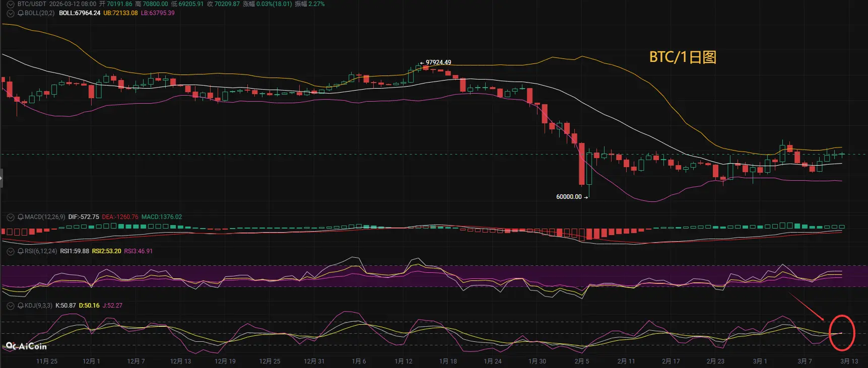
Task: Click the 12月 19 date label
Action: point(225,361)
